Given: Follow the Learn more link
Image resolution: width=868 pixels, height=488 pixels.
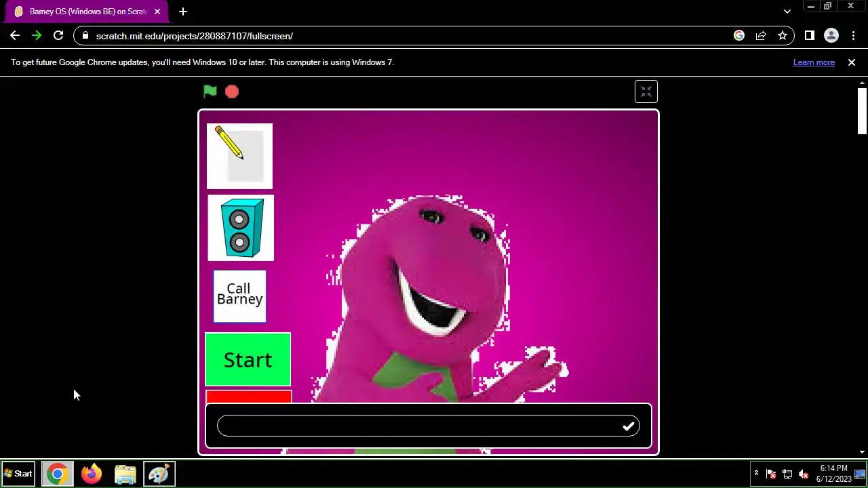Looking at the screenshot, I should 814,62.
